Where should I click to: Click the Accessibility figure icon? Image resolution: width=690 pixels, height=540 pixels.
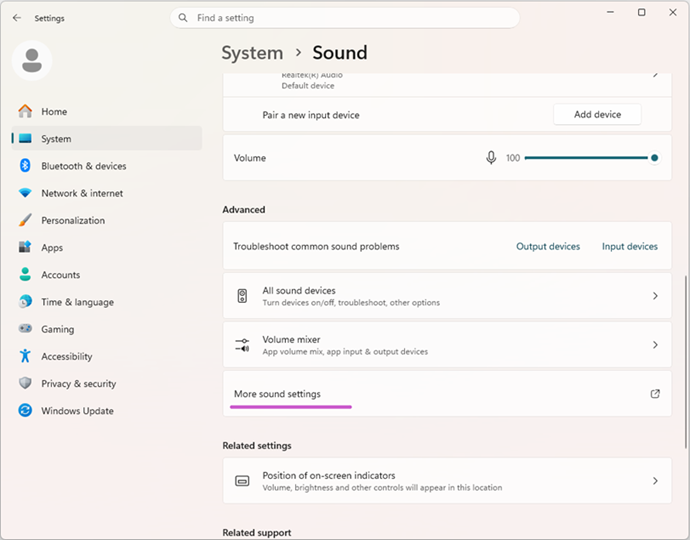[x=25, y=356]
